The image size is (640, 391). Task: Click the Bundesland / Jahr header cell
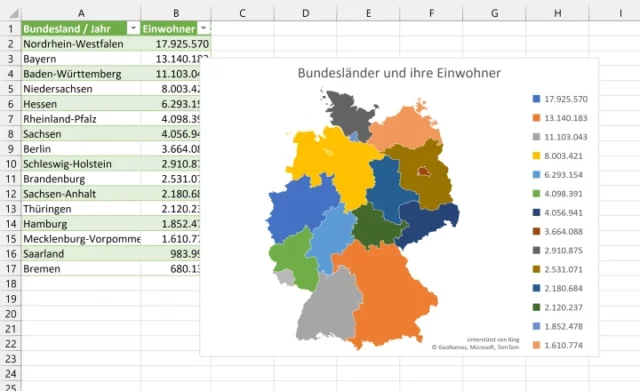coord(81,29)
